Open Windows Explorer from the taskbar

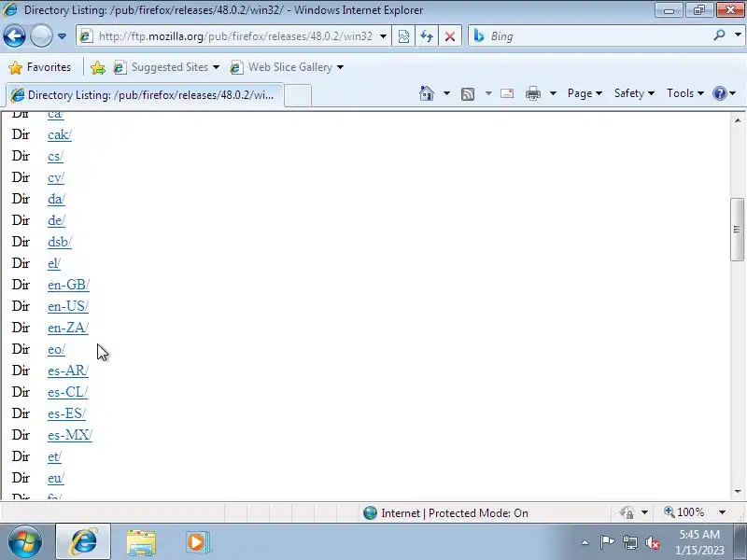[141, 542]
